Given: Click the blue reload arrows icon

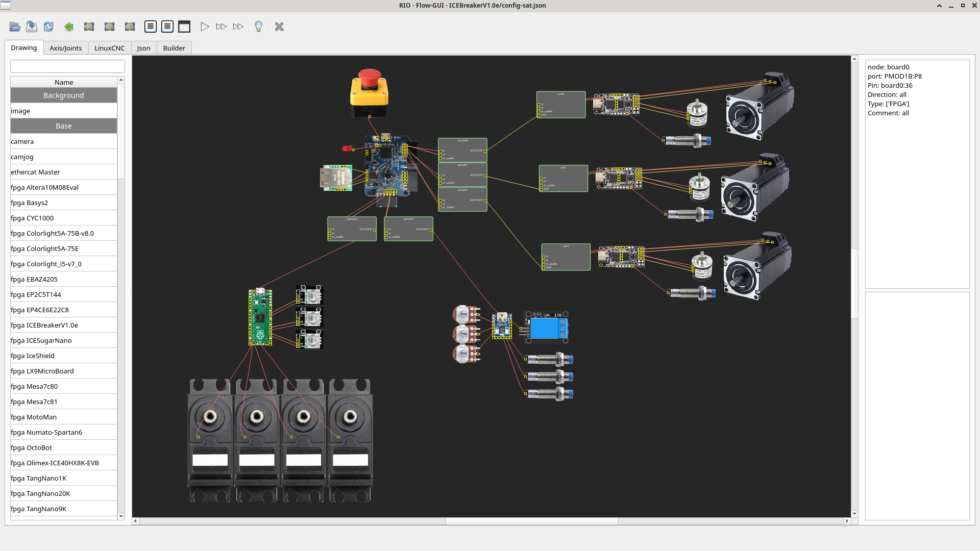Looking at the screenshot, I should [x=48, y=27].
